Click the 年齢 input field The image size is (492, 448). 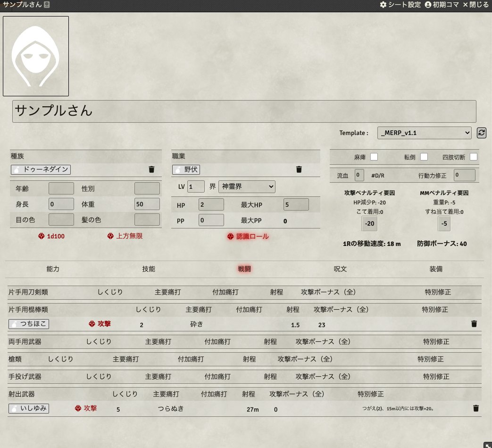[x=61, y=188]
